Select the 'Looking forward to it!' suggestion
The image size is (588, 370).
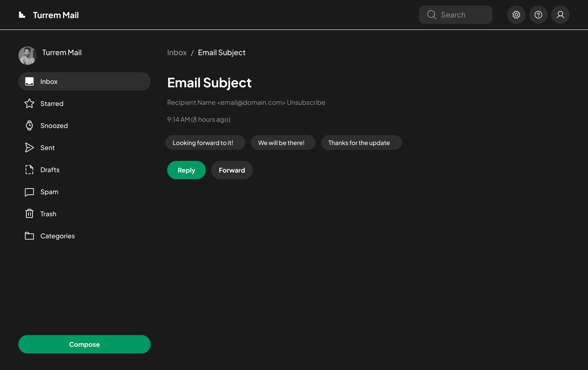[205, 142]
